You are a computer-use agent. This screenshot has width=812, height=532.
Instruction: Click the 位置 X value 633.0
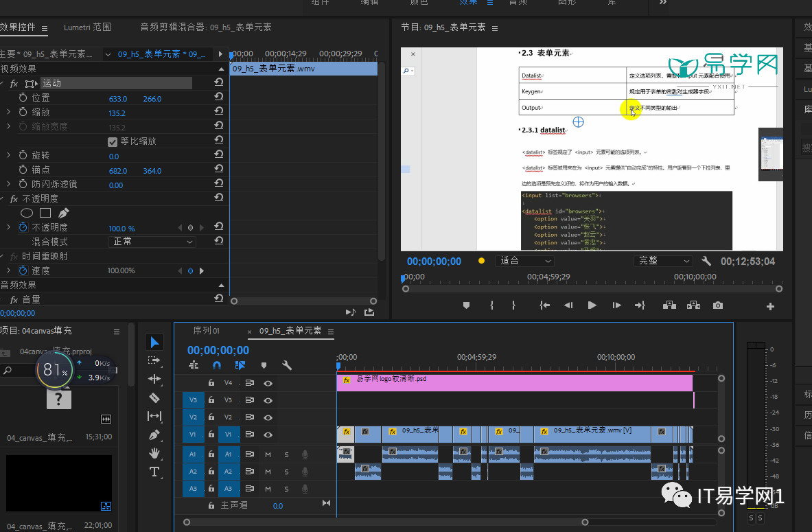(x=118, y=99)
